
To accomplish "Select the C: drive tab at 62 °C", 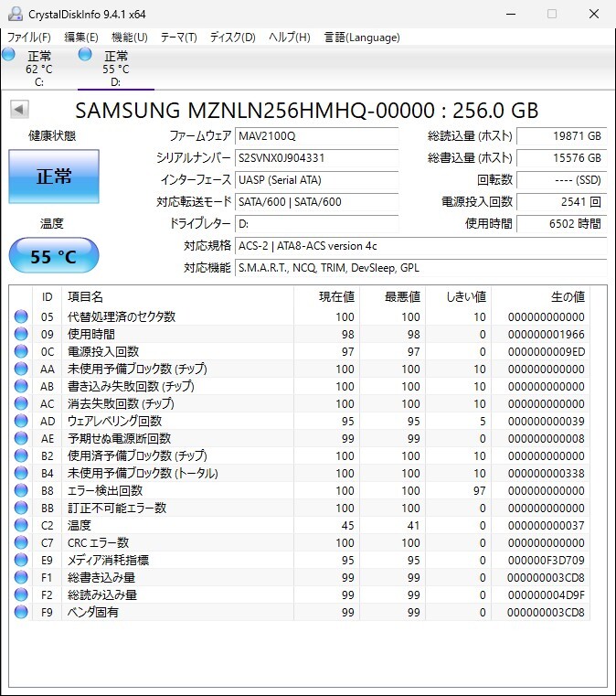I will 39,69.
